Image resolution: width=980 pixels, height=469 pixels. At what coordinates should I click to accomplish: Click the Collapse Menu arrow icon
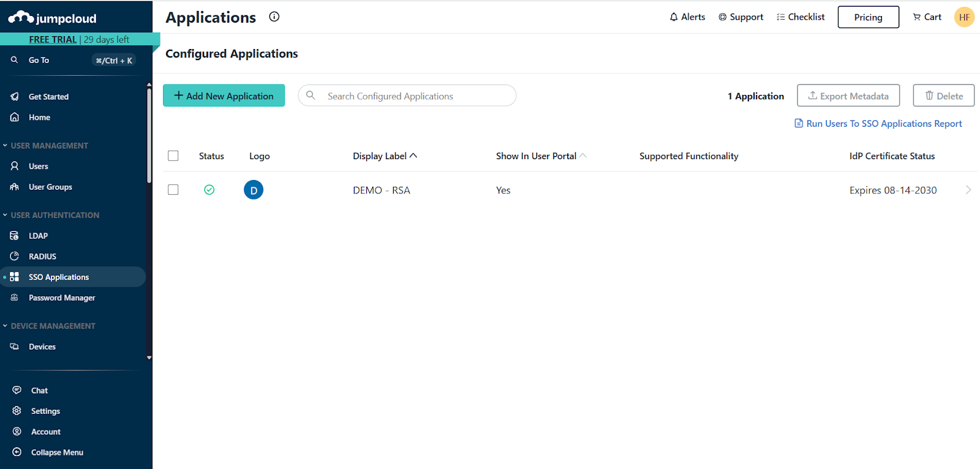17,452
